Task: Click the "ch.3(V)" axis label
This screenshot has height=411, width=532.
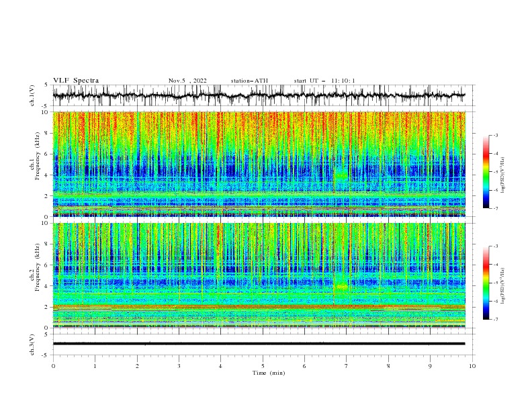Action: (32, 345)
